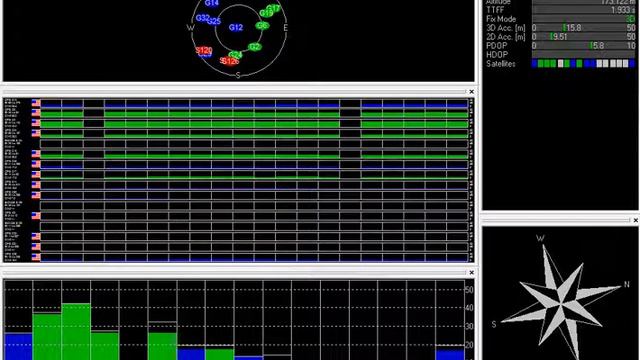Click rightmost blue square in Satellites strip
Screen dimensions: 640x360
[x=632, y=64]
